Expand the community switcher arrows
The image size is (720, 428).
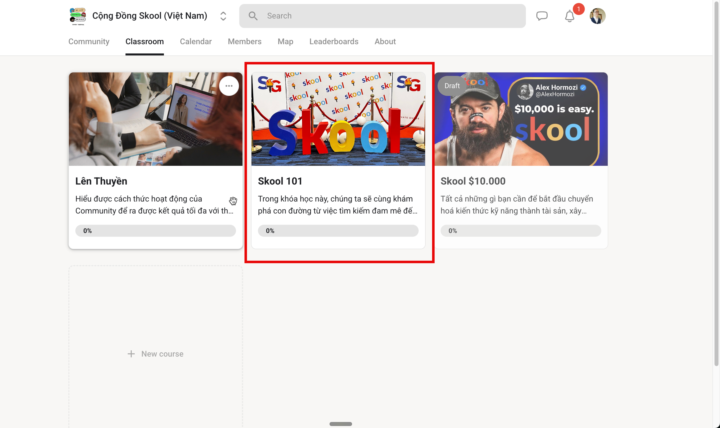[x=223, y=16]
